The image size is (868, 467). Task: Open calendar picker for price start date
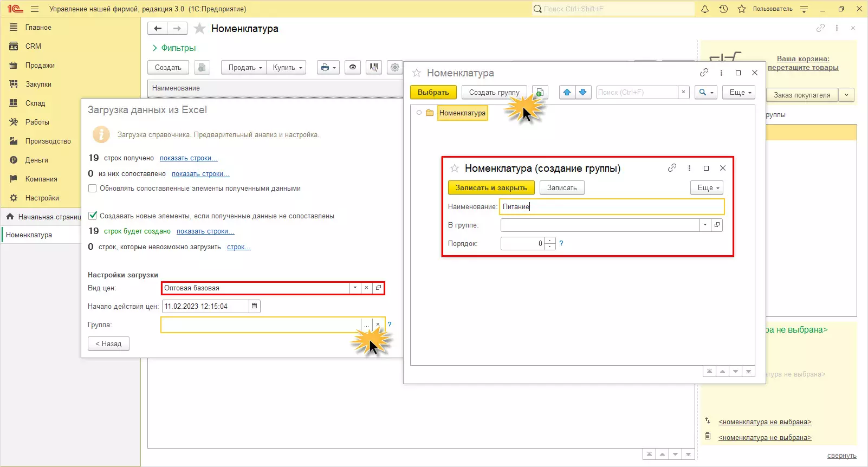pyautogui.click(x=255, y=306)
